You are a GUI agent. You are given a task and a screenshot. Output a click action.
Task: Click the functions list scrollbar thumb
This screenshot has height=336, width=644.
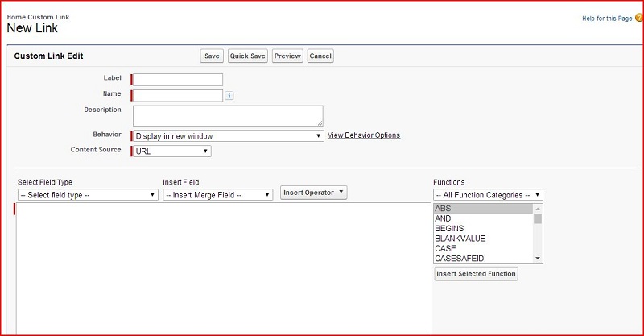(x=538, y=218)
